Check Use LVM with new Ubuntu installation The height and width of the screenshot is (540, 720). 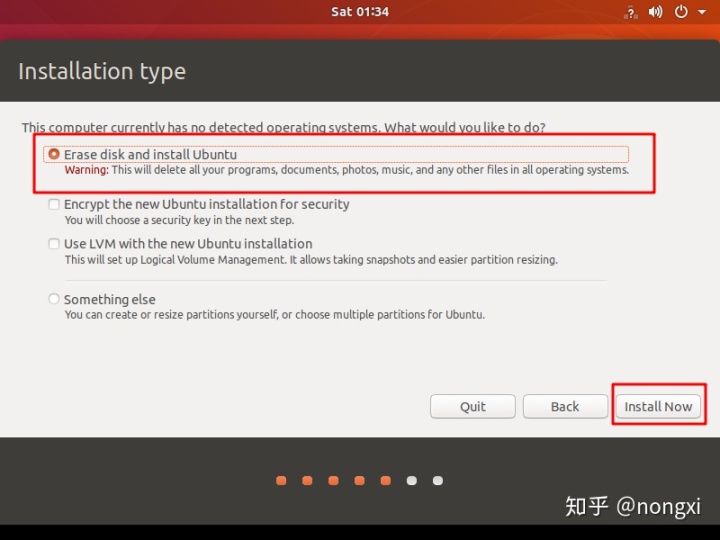[x=54, y=243]
